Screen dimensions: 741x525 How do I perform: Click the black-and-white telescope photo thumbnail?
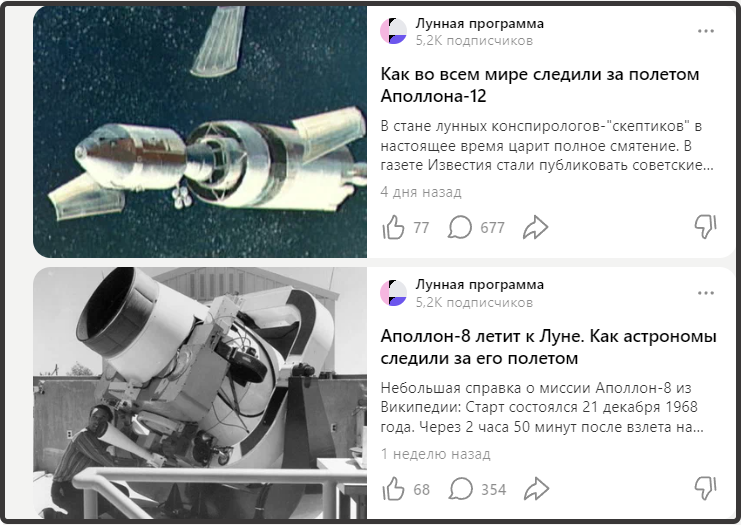(x=200, y=393)
